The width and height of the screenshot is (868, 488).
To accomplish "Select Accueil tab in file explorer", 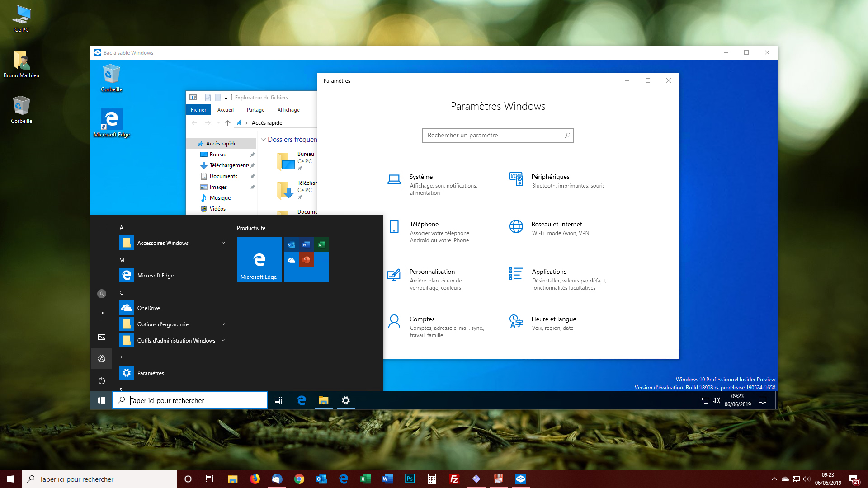I will 225,110.
